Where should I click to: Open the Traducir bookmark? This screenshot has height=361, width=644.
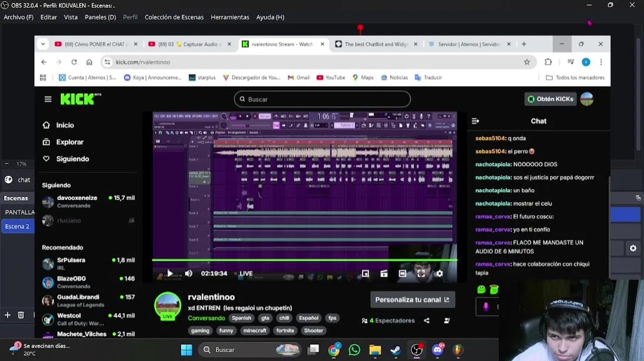pyautogui.click(x=428, y=78)
